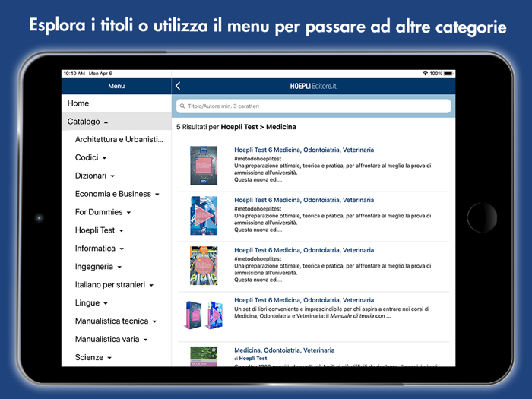This screenshot has width=532, height=399.
Task: Collapse the Catalogo section
Action: point(116,122)
